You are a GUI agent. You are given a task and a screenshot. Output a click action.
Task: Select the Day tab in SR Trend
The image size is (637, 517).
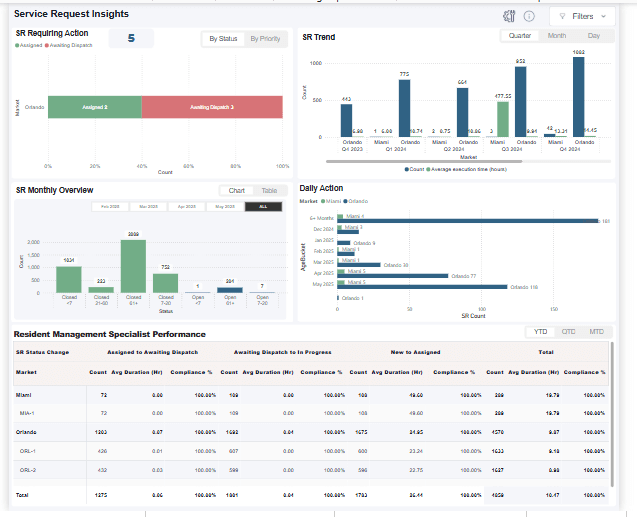click(594, 36)
